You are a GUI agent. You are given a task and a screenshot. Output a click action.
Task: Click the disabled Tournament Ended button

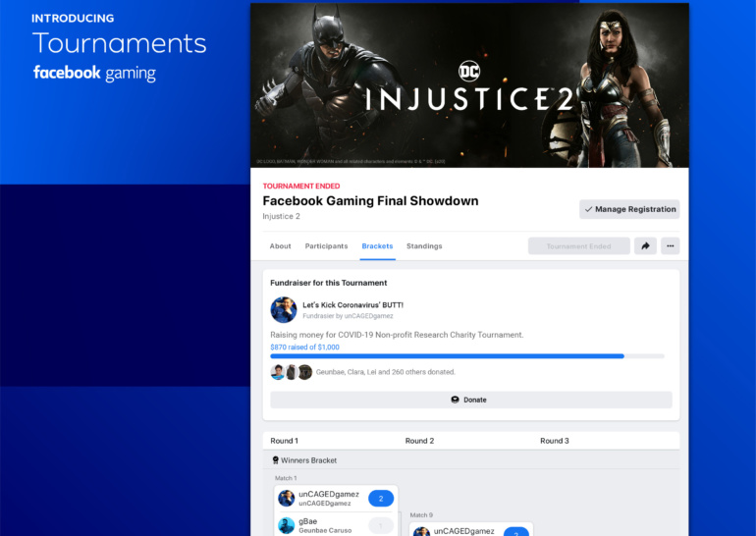579,245
